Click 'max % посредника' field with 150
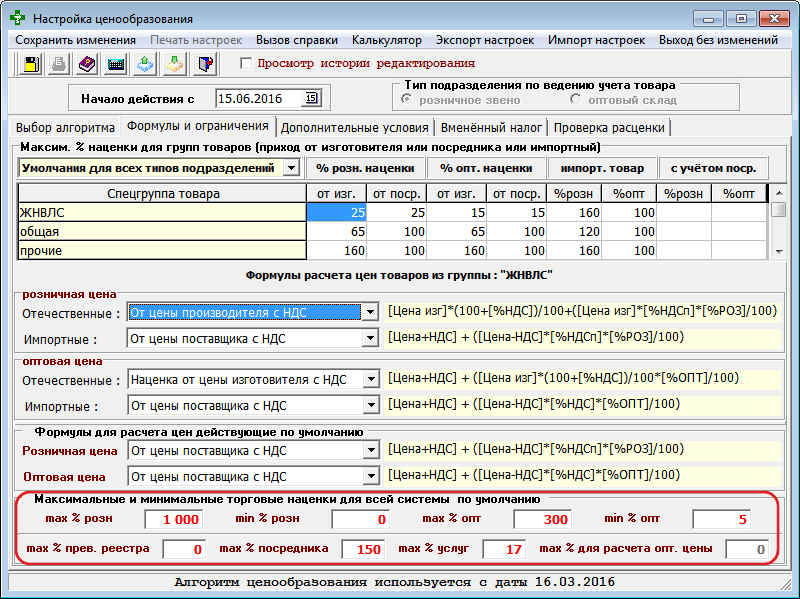800x599 pixels. pos(363,549)
